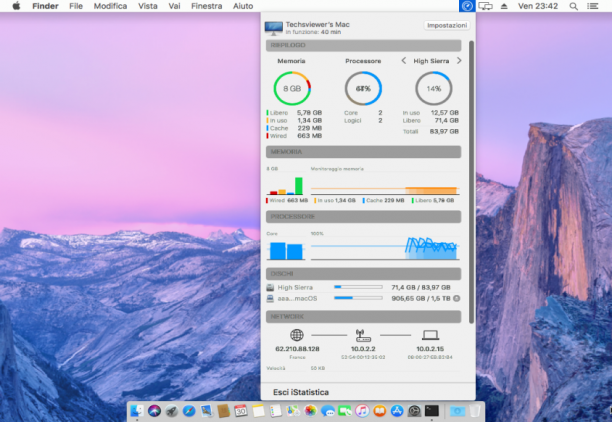612x422 pixels.
Task: Launch Siri from the Dock
Action: tap(154, 411)
